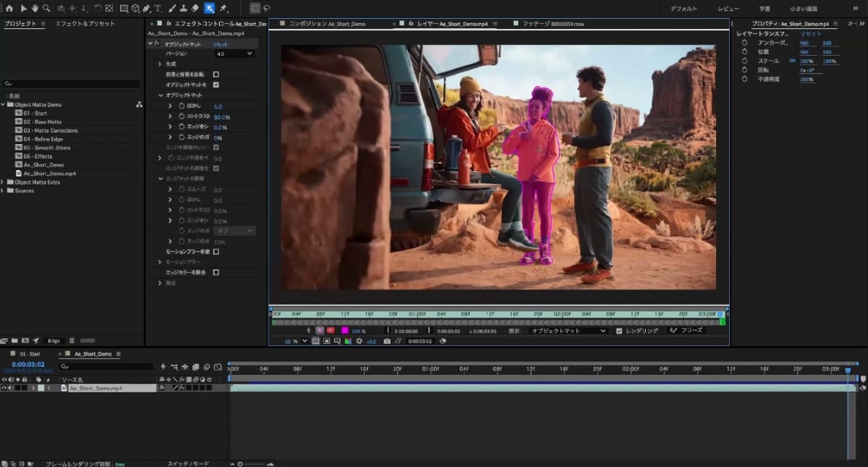
Task: Expand the Object Matte Extra folder
Action: 4,182
